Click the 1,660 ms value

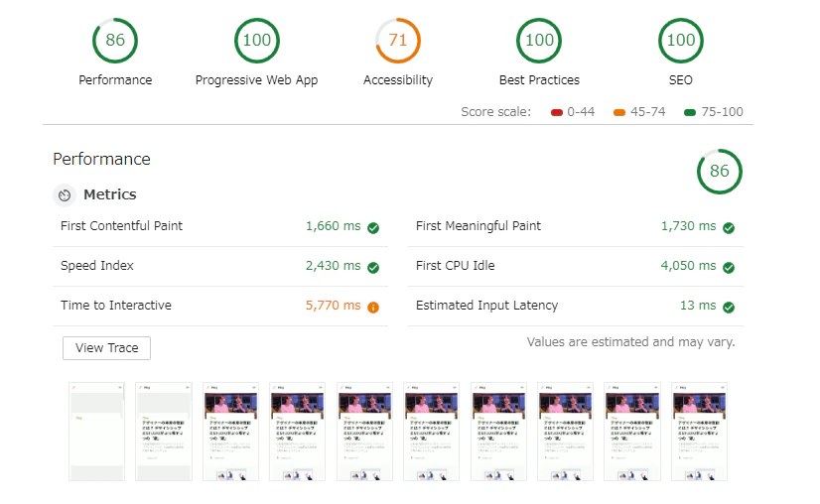tap(334, 226)
